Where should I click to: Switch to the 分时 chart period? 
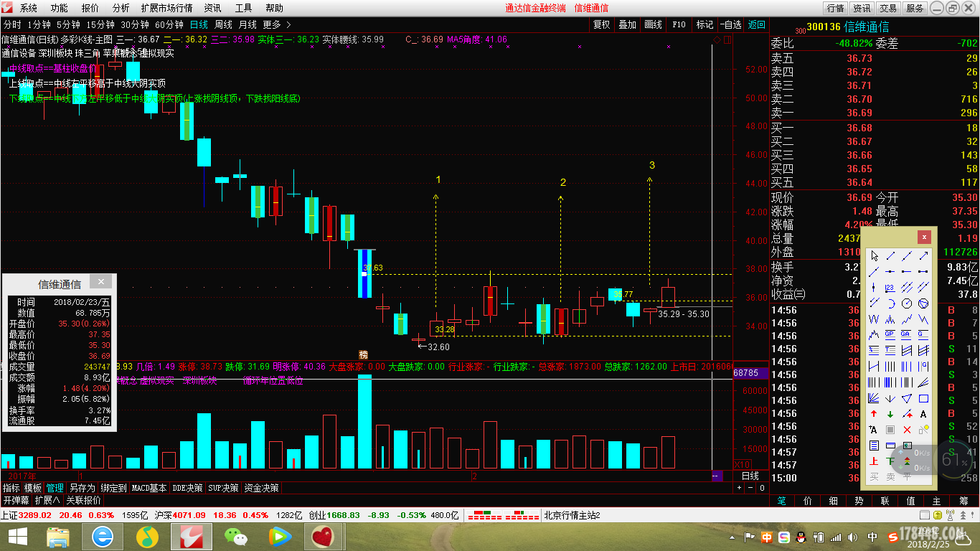[12, 24]
